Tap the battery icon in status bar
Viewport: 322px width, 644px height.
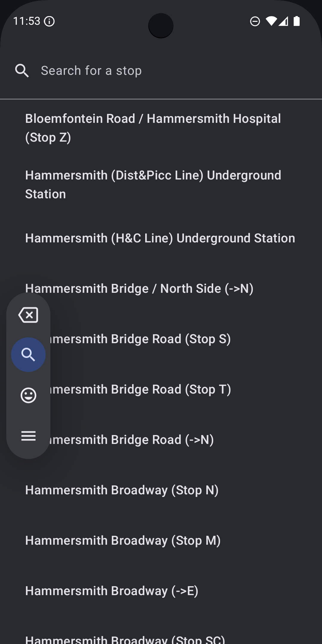click(x=297, y=21)
